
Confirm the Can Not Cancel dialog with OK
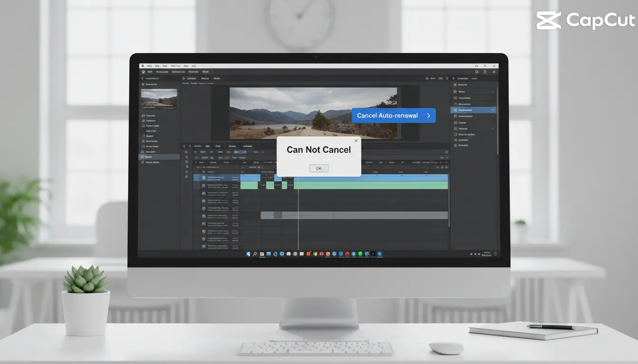pos(319,168)
